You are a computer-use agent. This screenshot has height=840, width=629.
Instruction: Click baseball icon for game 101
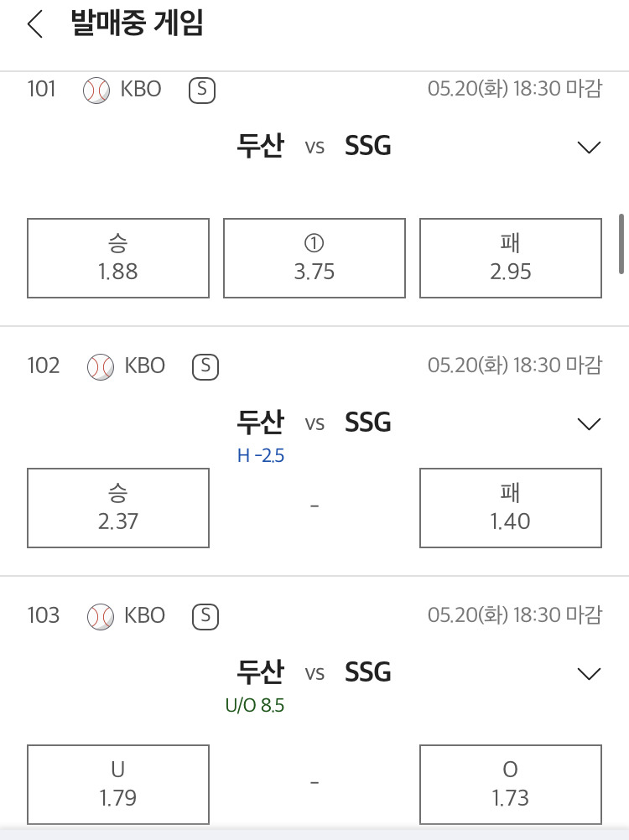click(x=96, y=91)
